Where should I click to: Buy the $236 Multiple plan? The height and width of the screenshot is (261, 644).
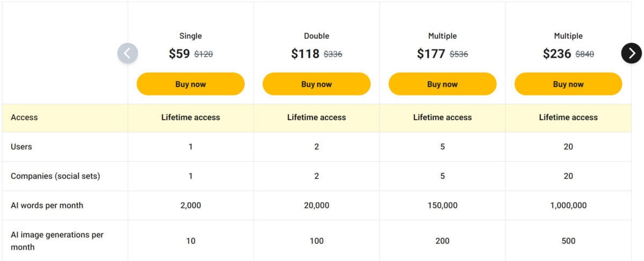[x=568, y=84]
